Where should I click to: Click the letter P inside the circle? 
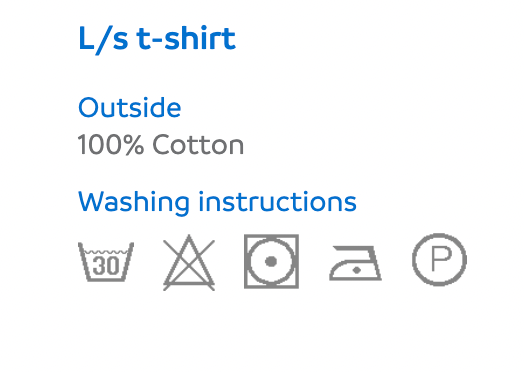click(x=441, y=259)
